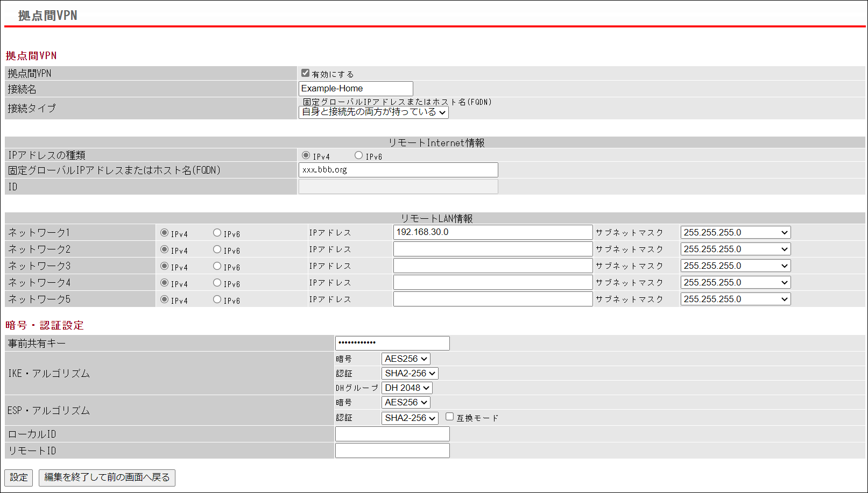This screenshot has height=493, width=868.
Task: Open the DH 2048 group dropdown
Action: (x=407, y=388)
